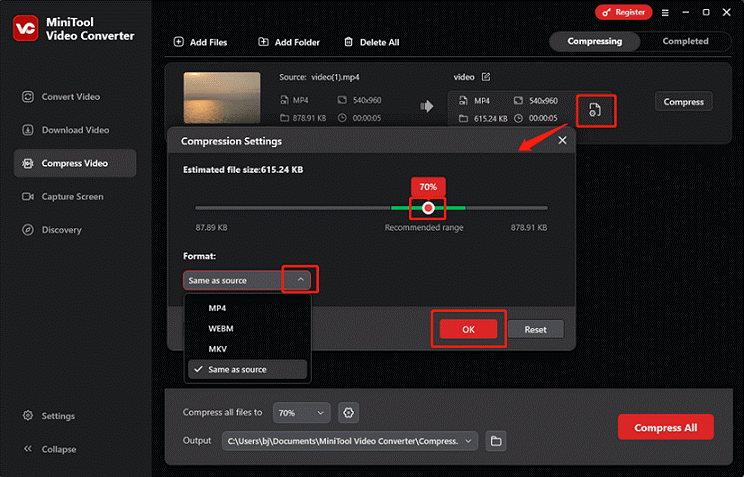
Task: Select Compress Video in sidebar
Action: [x=75, y=163]
